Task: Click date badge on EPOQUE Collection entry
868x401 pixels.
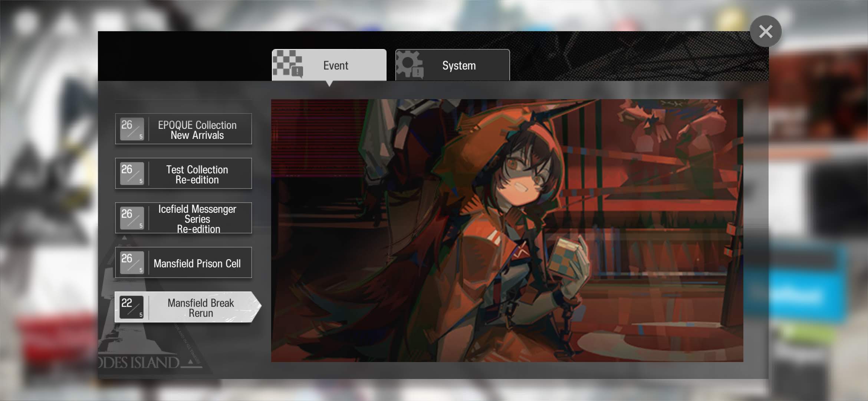Action: point(132,129)
